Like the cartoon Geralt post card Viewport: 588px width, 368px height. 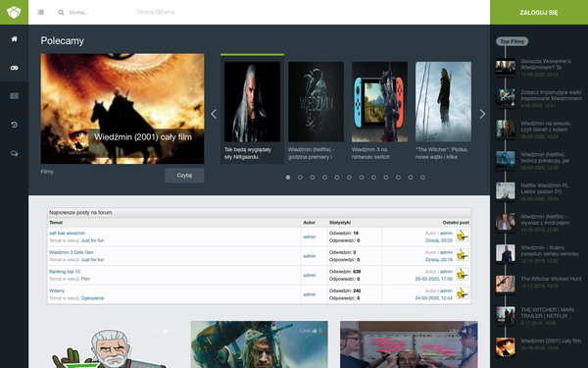[x=162, y=331]
